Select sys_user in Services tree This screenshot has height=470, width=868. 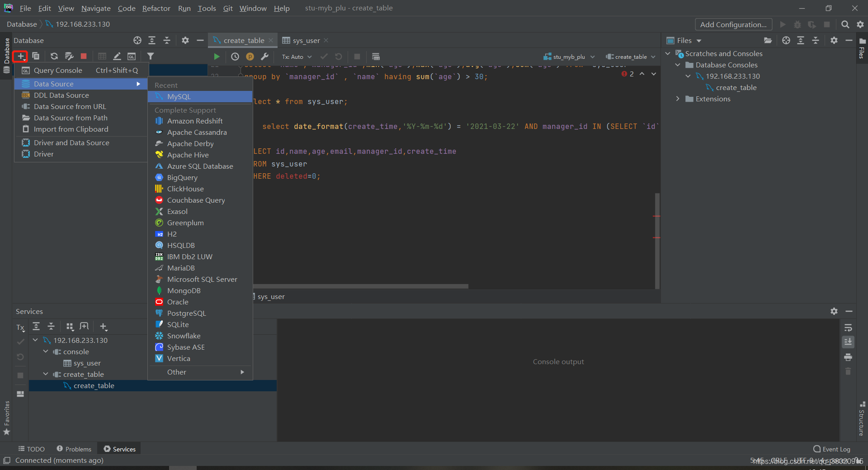(x=87, y=363)
